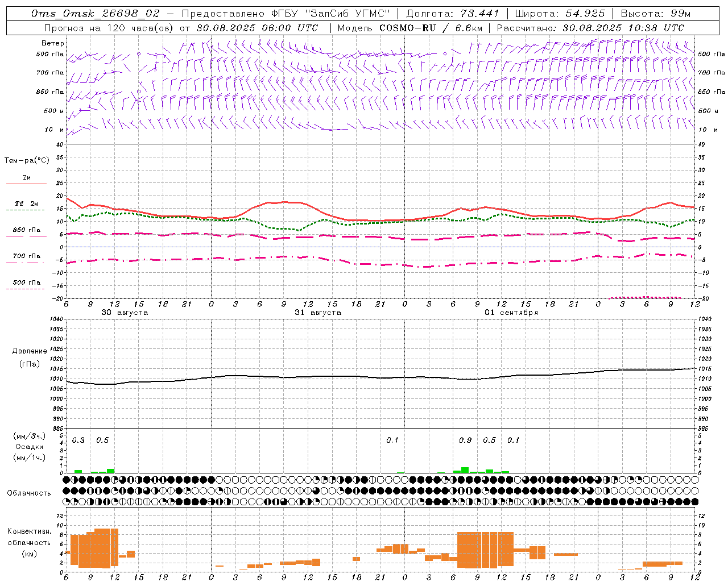Screen dimensions: 728x582
Task: Click the "Td 2м" dew point legend entry
Action: (27, 203)
